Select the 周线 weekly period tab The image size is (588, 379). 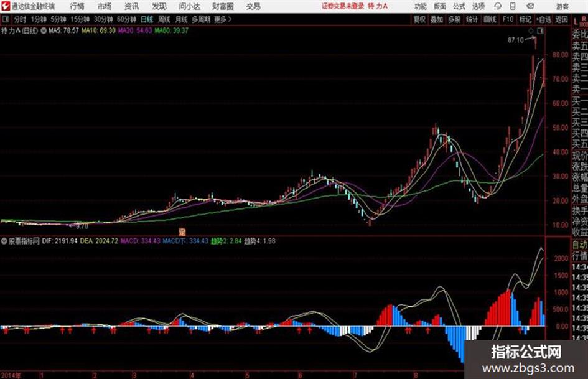164,19
